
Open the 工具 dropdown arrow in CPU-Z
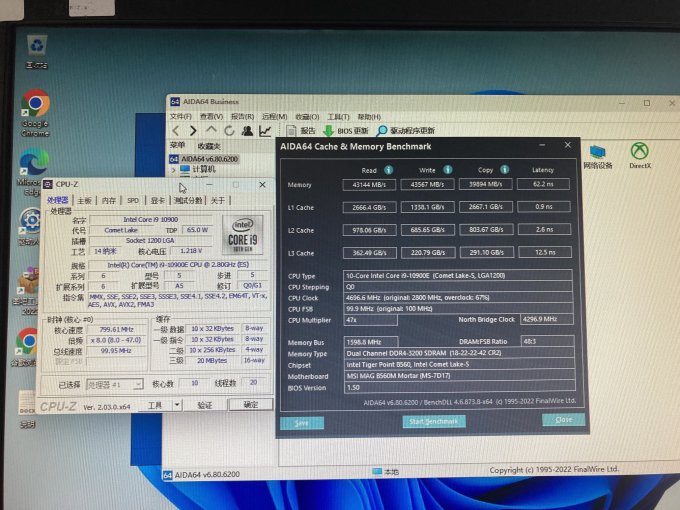pyautogui.click(x=177, y=405)
